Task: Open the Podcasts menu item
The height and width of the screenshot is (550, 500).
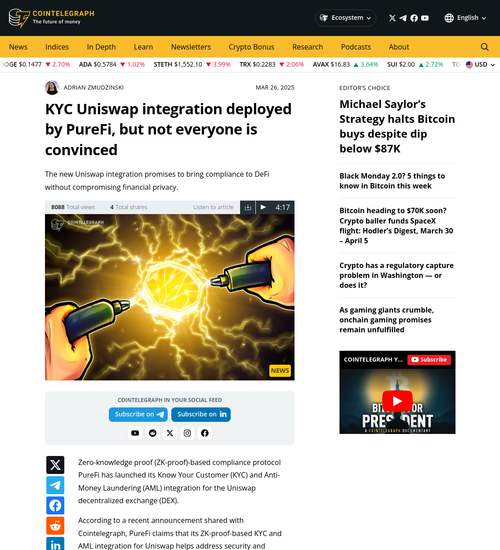Action: coord(356,47)
